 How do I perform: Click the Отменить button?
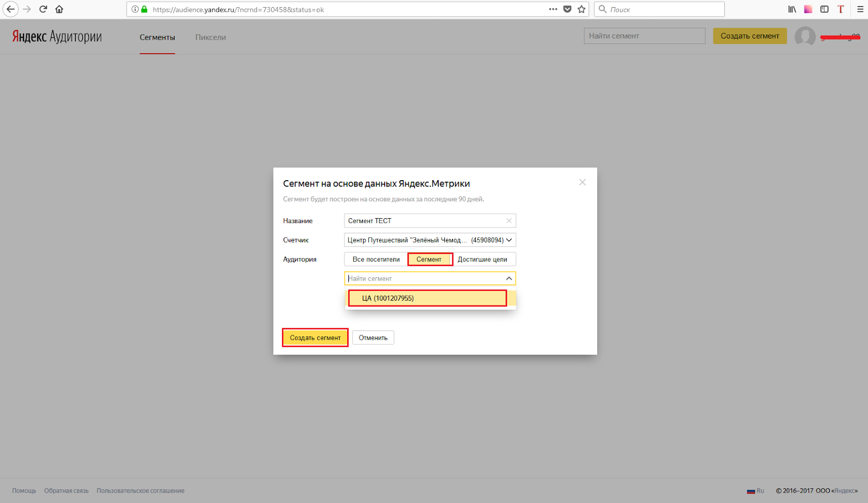pos(373,338)
